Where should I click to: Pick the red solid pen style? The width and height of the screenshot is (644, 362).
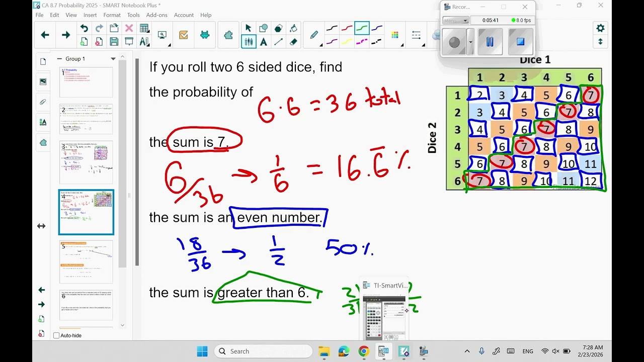click(347, 28)
